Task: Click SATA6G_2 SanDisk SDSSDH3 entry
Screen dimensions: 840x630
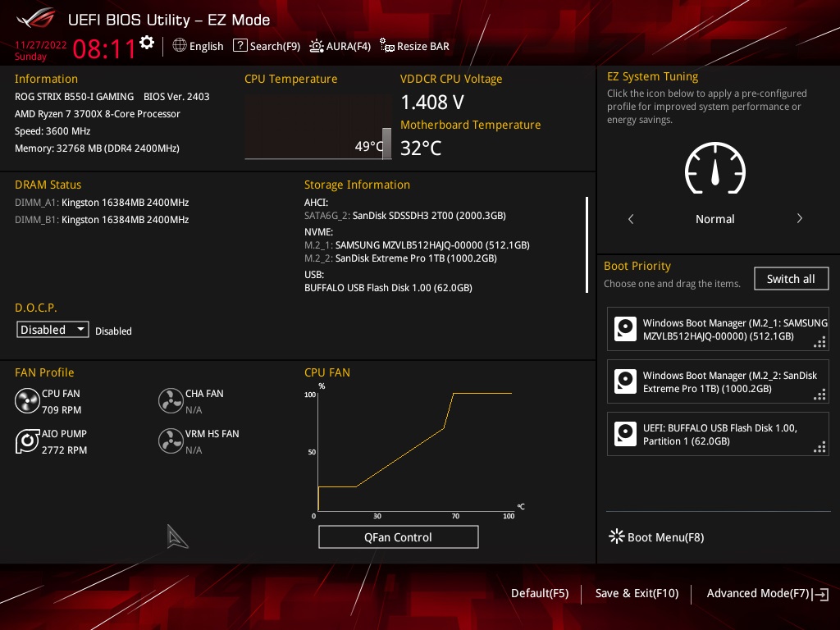Action: [x=405, y=216]
